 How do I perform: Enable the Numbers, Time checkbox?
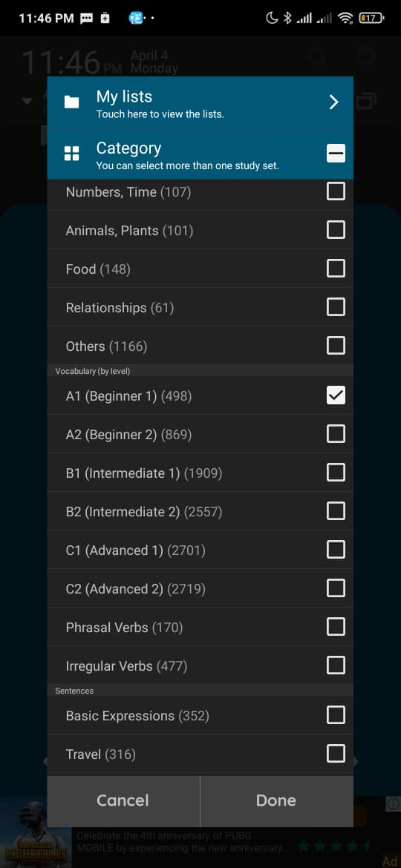coord(336,191)
